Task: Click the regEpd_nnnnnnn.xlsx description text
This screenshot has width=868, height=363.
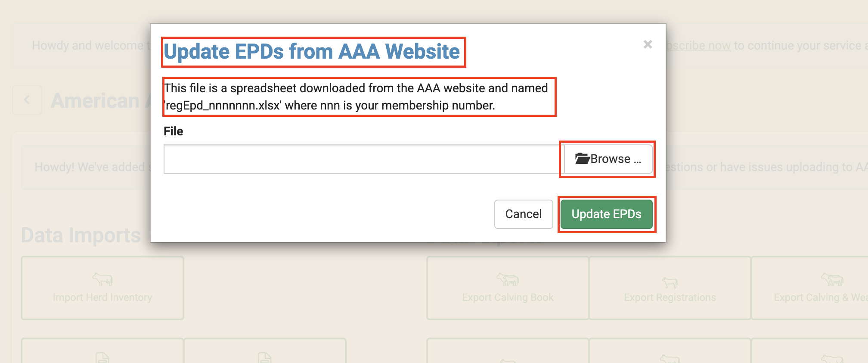Action: pyautogui.click(x=356, y=97)
